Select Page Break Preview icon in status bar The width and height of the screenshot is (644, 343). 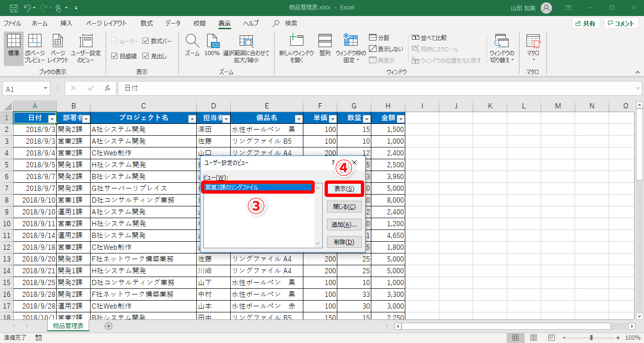click(x=551, y=337)
